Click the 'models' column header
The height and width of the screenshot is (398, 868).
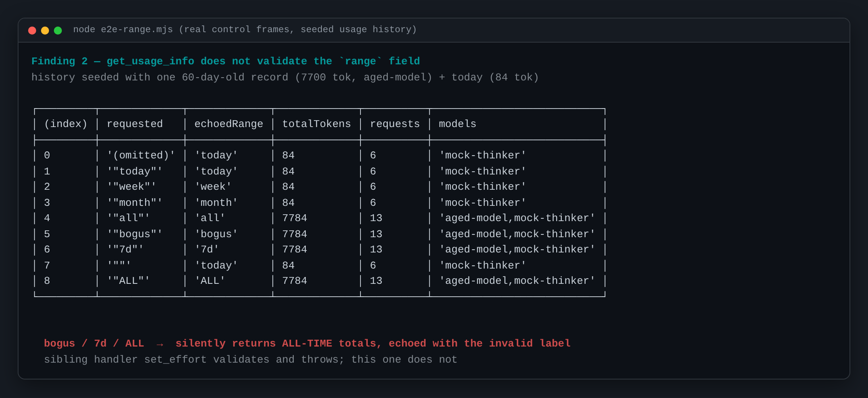457,124
